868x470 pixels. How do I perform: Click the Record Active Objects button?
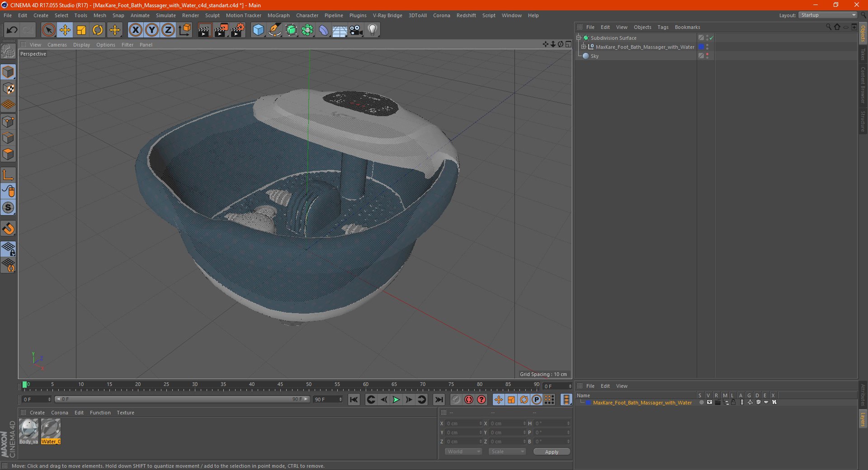456,399
